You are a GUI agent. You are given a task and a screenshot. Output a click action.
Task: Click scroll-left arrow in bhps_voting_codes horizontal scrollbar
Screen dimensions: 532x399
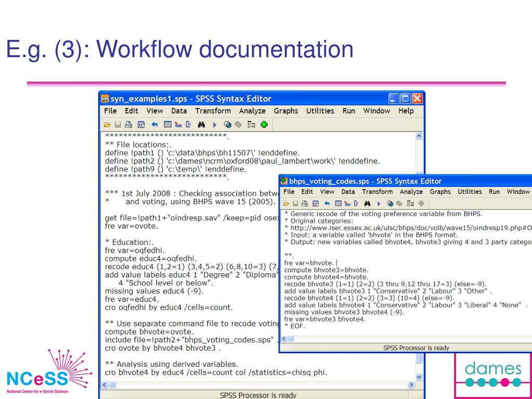[x=284, y=339]
